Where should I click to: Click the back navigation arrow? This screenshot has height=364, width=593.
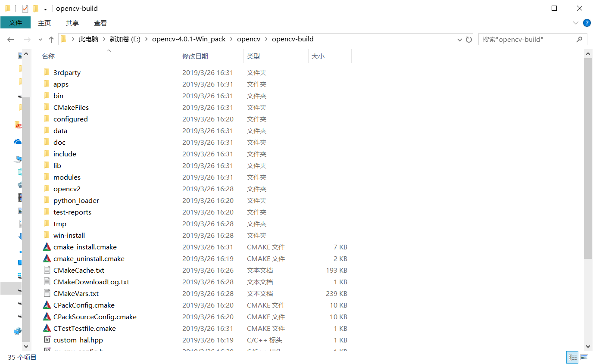[10, 39]
